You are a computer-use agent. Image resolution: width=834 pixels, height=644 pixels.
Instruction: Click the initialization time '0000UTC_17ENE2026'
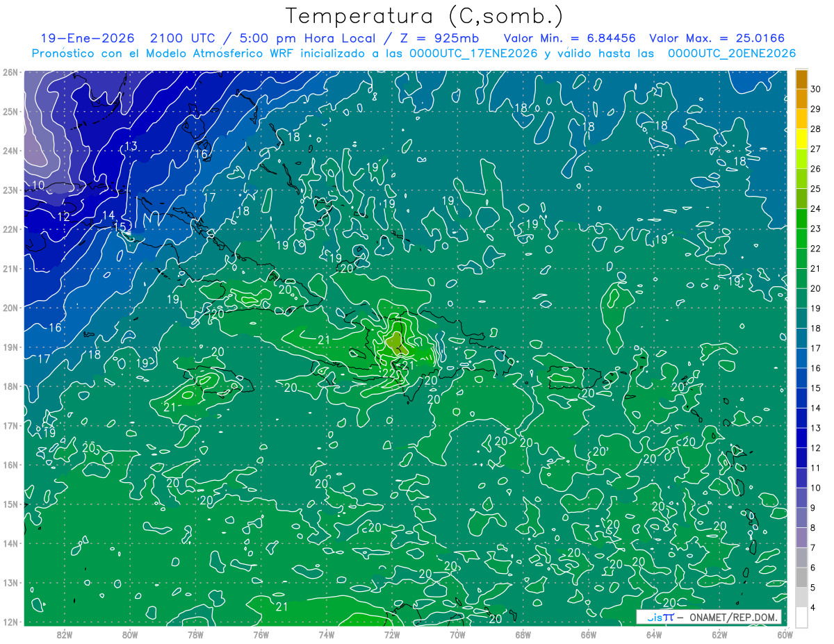click(473, 53)
